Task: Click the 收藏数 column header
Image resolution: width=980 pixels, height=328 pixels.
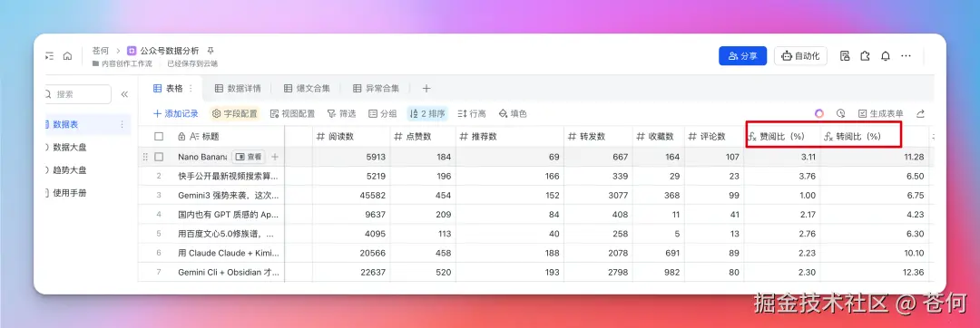Action: coord(658,137)
